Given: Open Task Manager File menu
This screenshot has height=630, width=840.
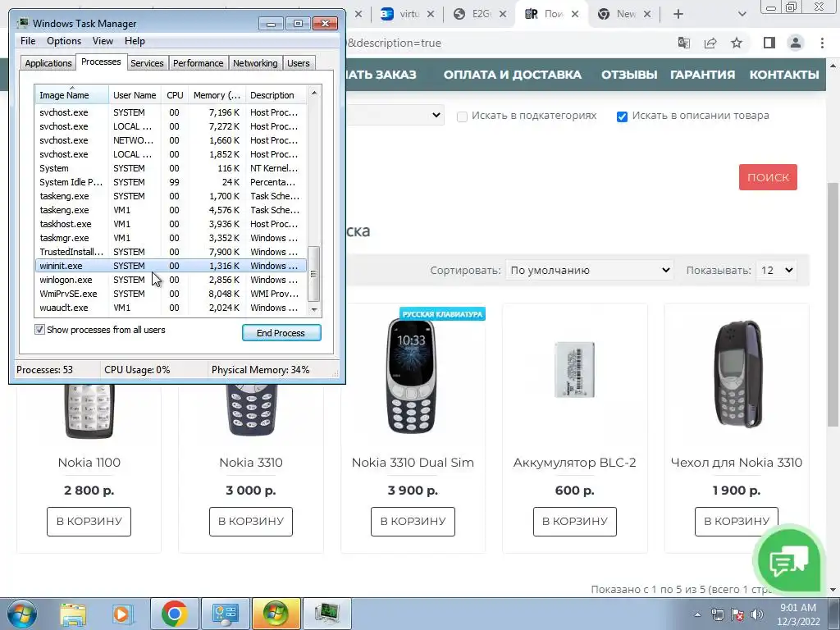Looking at the screenshot, I should [28, 41].
